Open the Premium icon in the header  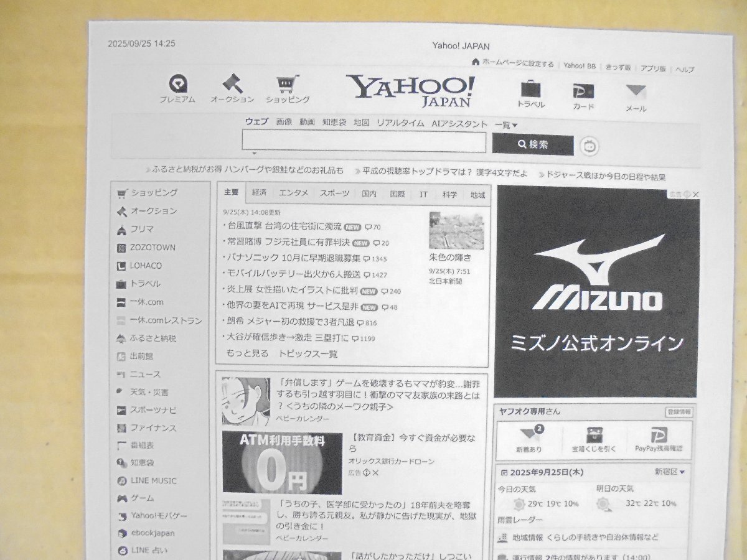(x=178, y=83)
